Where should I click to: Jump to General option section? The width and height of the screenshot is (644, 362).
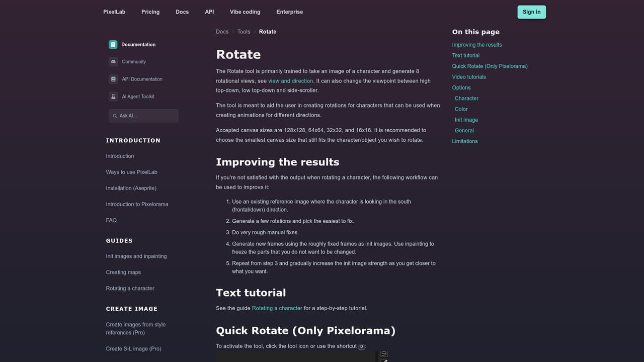[x=464, y=131]
